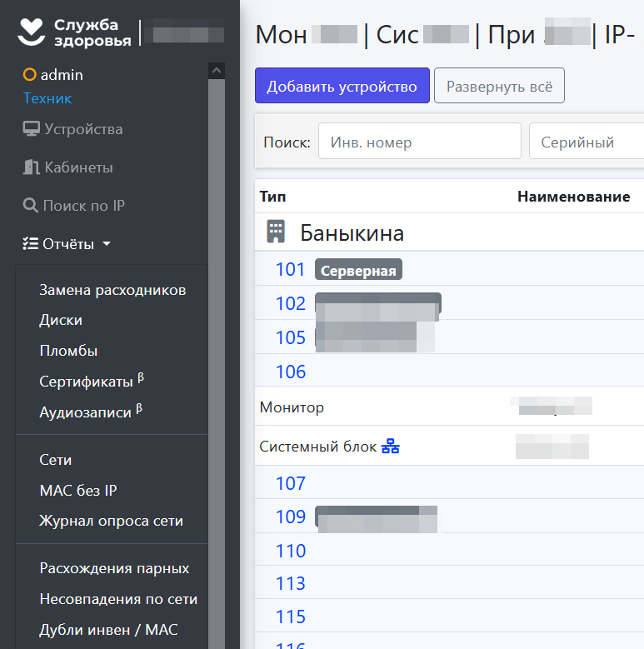The width and height of the screenshot is (644, 649).
Task: Click the building icon next to Баныкина
Action: [x=276, y=232]
